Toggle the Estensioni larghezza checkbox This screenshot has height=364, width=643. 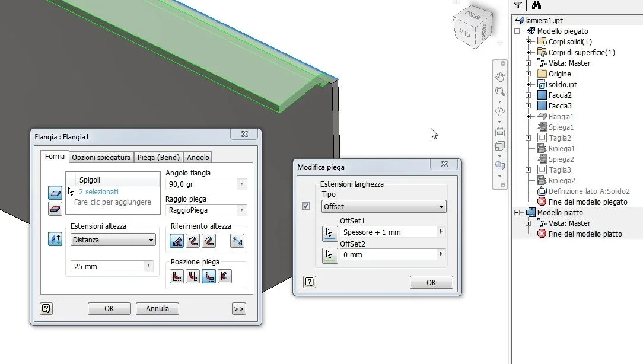(306, 206)
